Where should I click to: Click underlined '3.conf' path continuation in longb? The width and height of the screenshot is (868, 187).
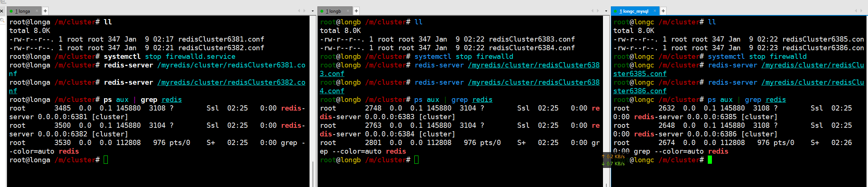[x=332, y=74]
